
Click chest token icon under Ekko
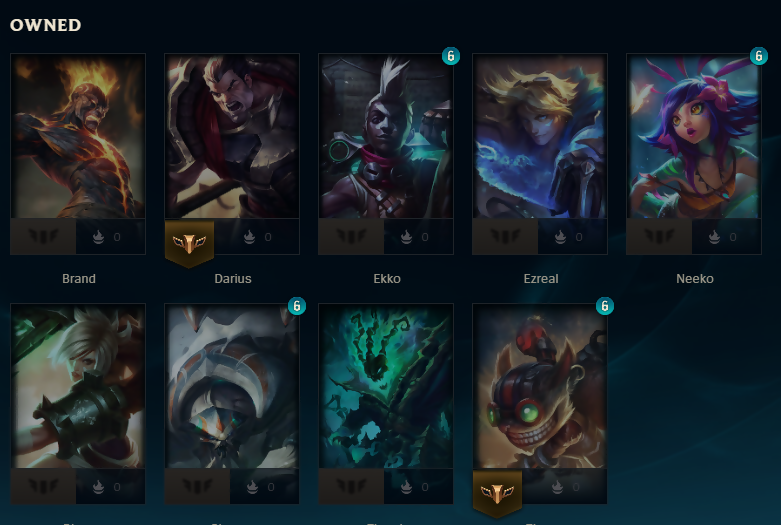point(406,237)
